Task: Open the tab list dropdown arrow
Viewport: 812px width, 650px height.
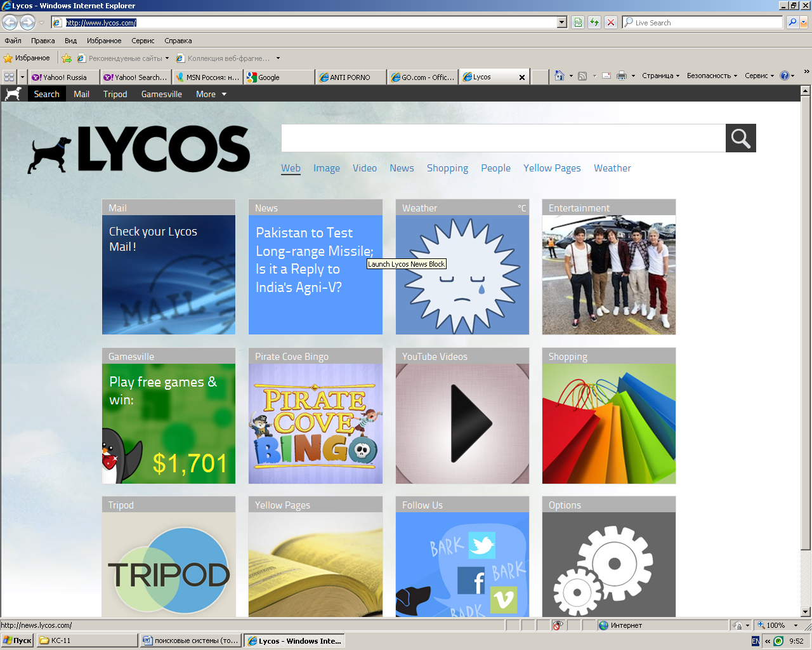Action: click(x=23, y=77)
